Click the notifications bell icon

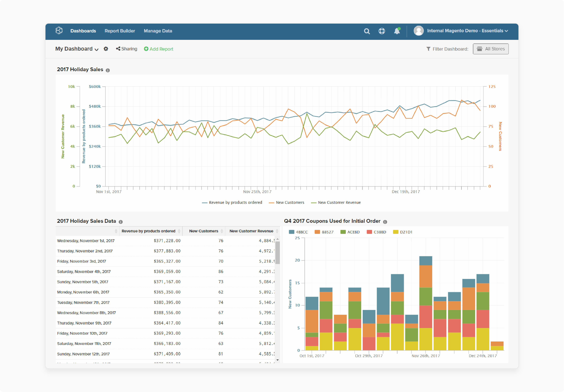pyautogui.click(x=397, y=31)
